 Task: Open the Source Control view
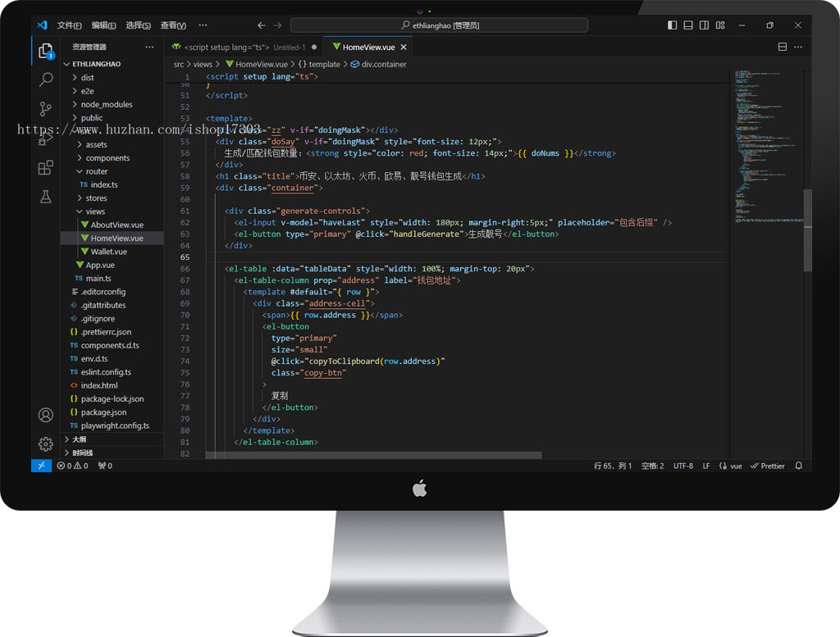46,109
